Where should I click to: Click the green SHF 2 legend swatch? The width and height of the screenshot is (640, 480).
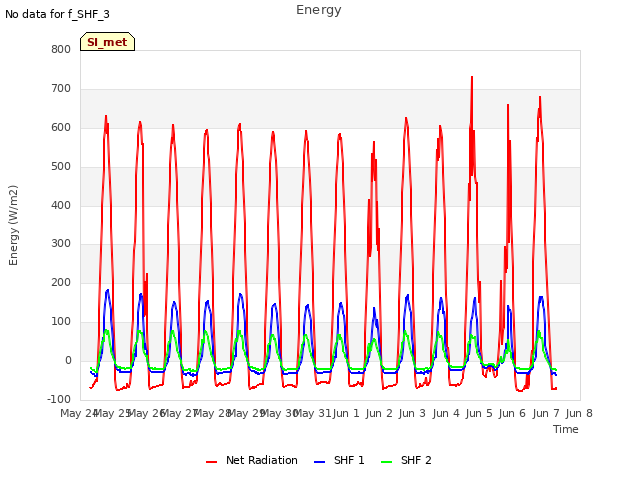pyautogui.click(x=386, y=462)
